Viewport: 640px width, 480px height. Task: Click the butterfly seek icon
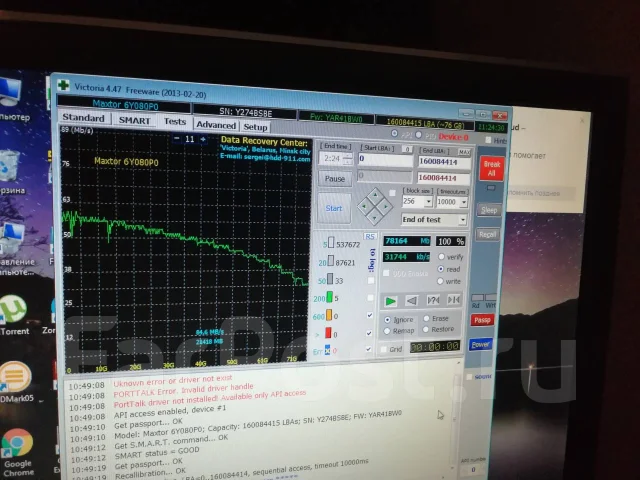coord(453,300)
